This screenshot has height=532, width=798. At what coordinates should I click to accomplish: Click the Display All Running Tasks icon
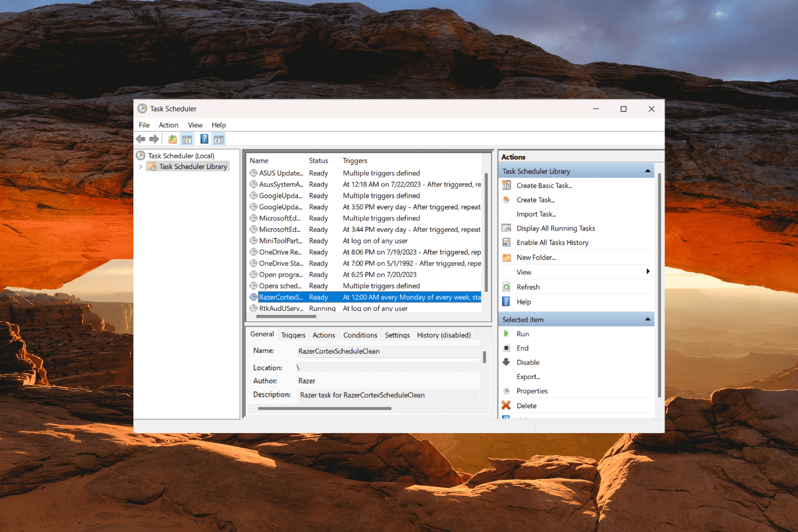click(506, 228)
